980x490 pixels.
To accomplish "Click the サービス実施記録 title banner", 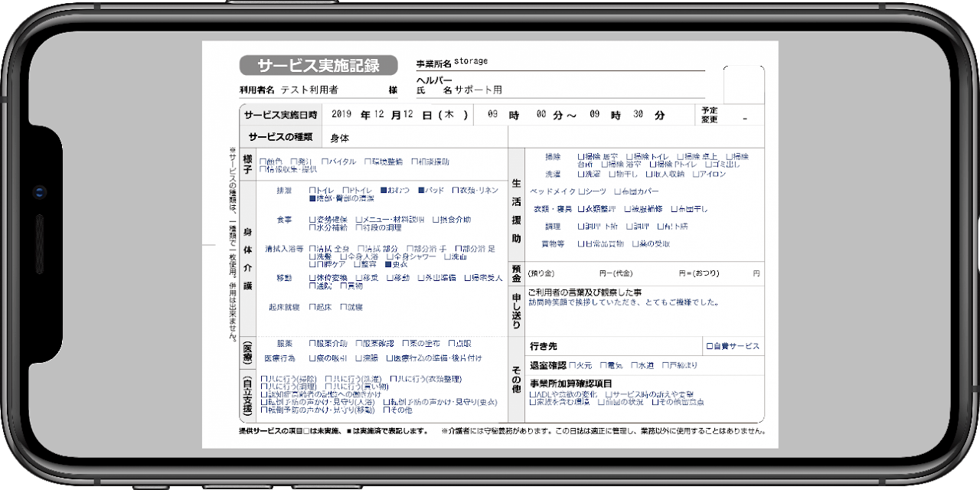I will coord(318,65).
